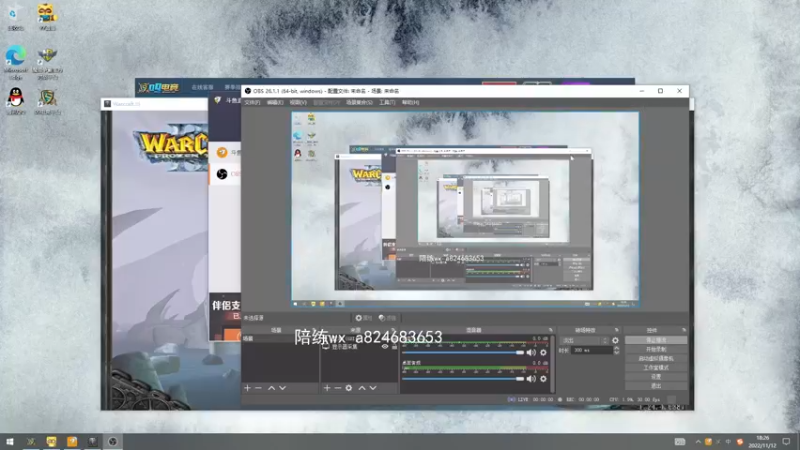Click the transition duration 300 ms field
Image resolution: width=800 pixels, height=450 pixels.
591,351
